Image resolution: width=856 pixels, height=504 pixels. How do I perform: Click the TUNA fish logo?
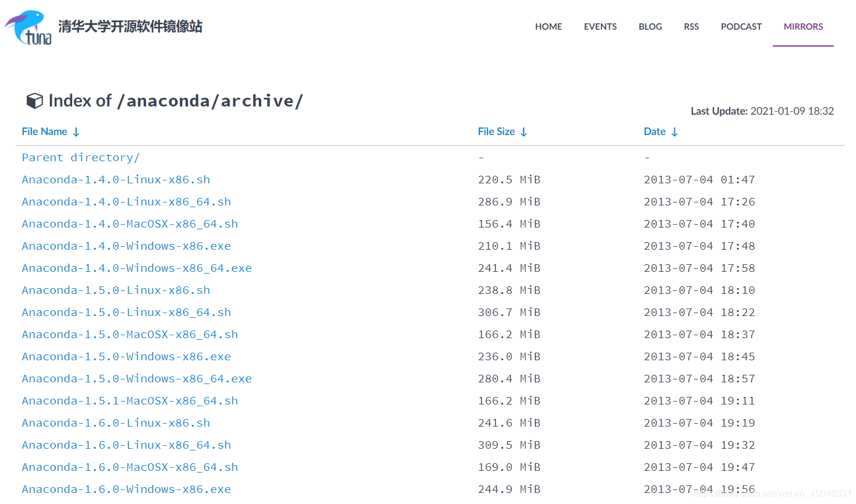tap(28, 27)
